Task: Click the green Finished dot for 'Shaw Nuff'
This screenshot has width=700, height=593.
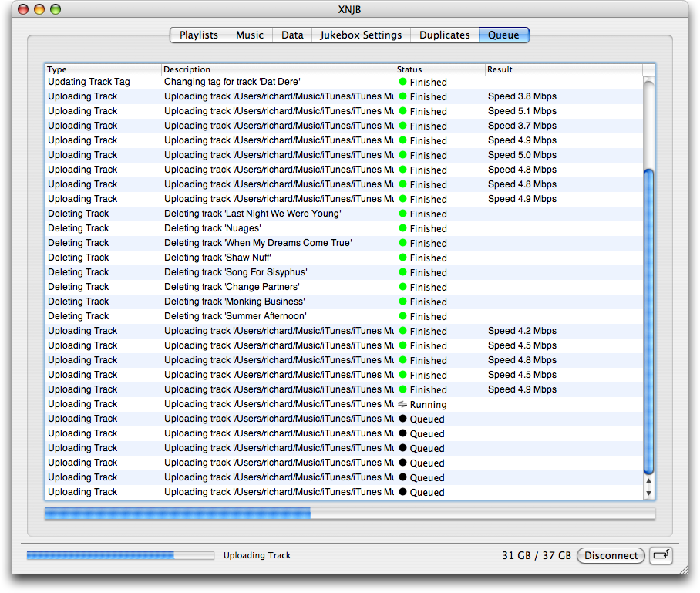Action: [x=402, y=258]
